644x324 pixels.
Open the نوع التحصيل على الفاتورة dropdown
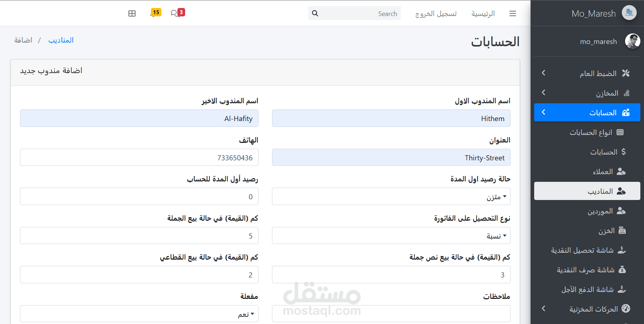tap(391, 236)
